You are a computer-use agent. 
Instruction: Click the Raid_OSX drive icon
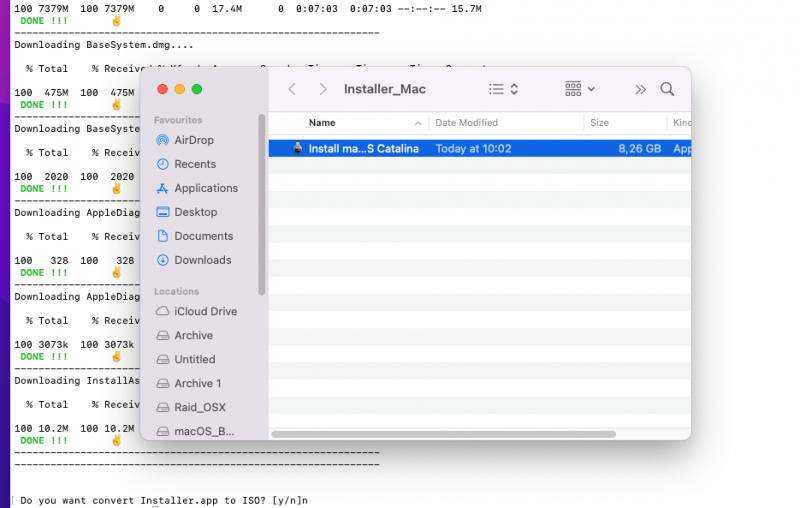pyautogui.click(x=162, y=407)
